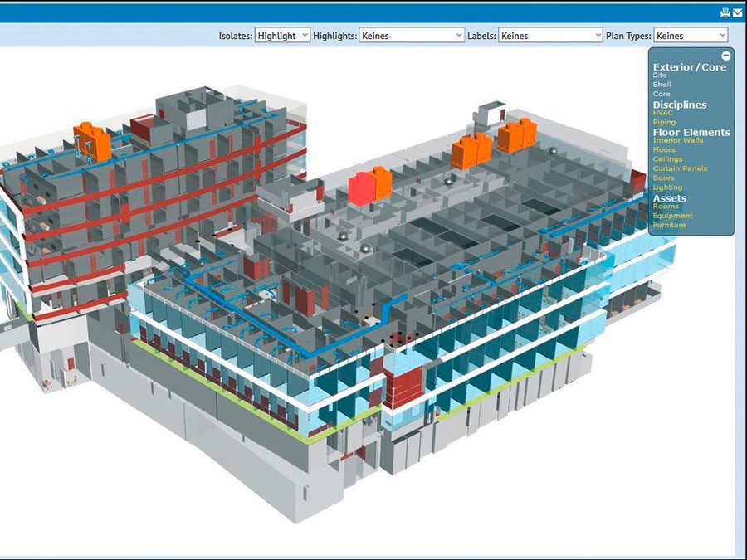
Task: Click the Doors layer entry
Action: [663, 178]
